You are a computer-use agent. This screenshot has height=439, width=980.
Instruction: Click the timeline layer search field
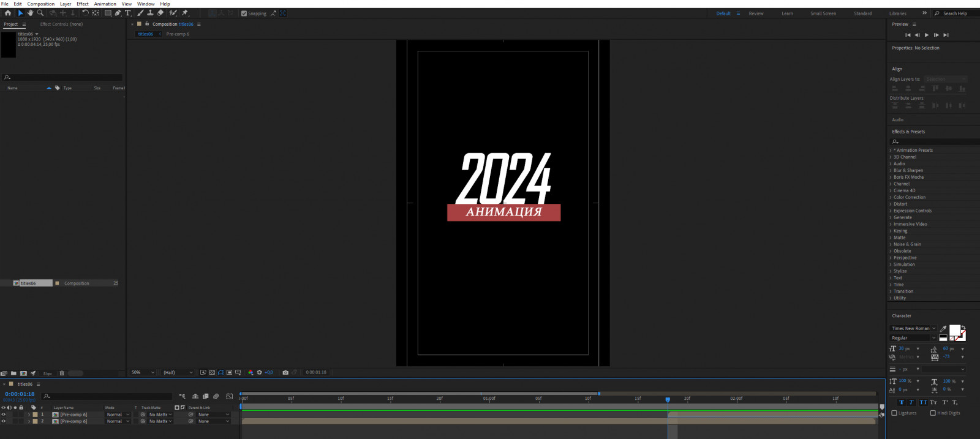108,396
